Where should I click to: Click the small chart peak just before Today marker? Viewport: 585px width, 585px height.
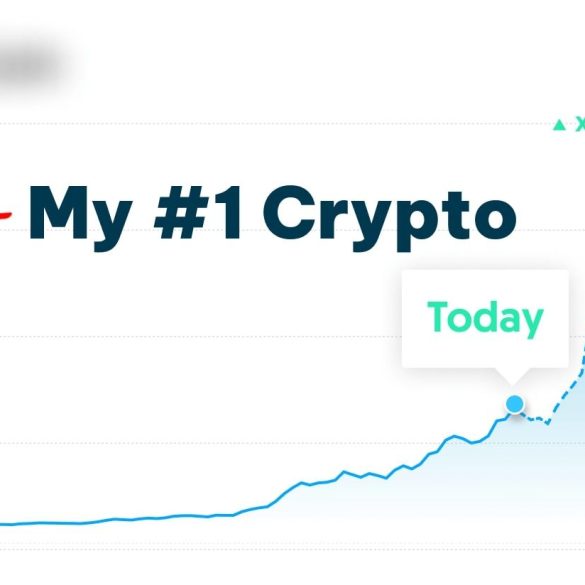454,436
